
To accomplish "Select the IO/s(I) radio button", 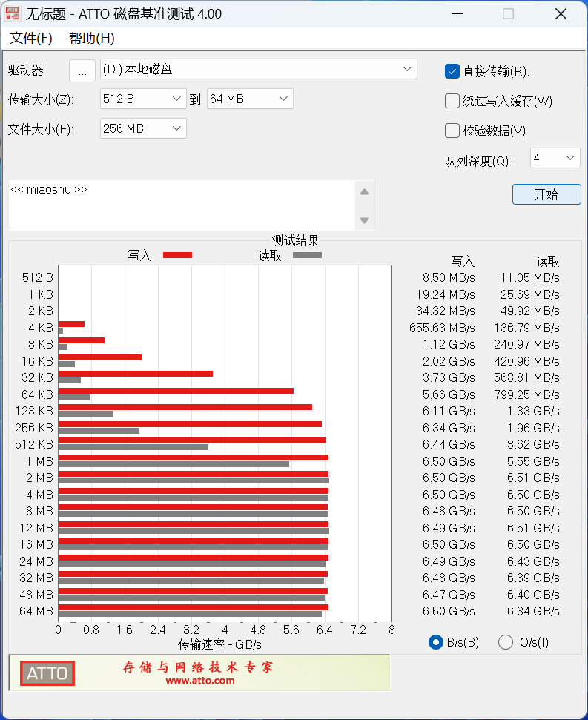I will [506, 642].
